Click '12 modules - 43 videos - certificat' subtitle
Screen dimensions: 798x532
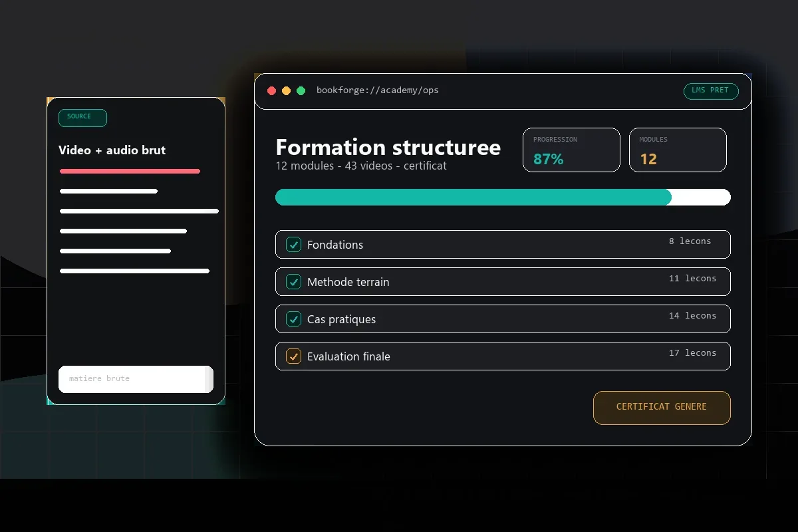pos(361,166)
